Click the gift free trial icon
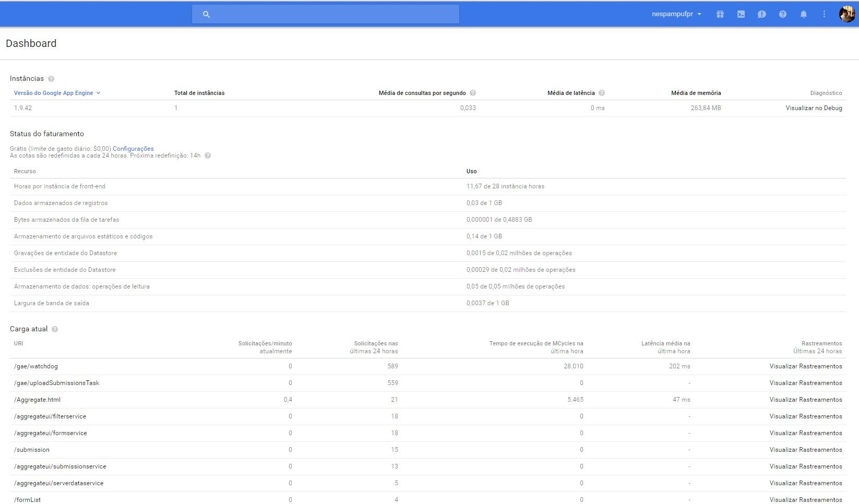 click(x=720, y=14)
